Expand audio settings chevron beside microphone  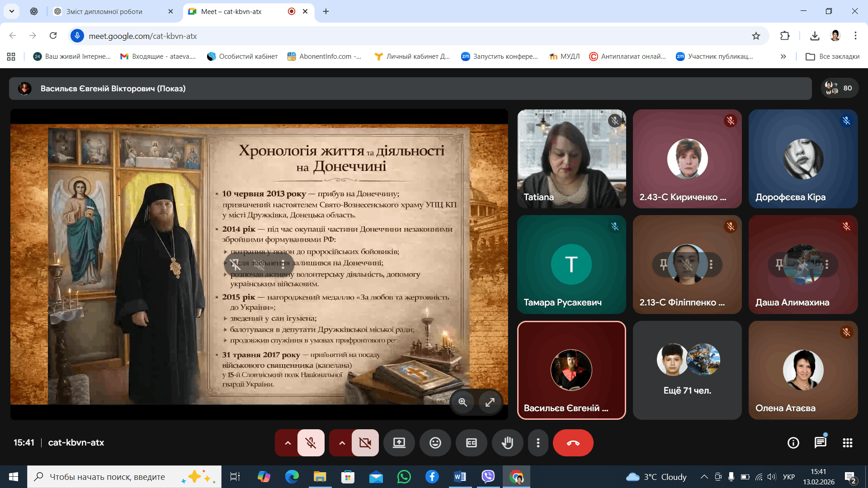[288, 443]
